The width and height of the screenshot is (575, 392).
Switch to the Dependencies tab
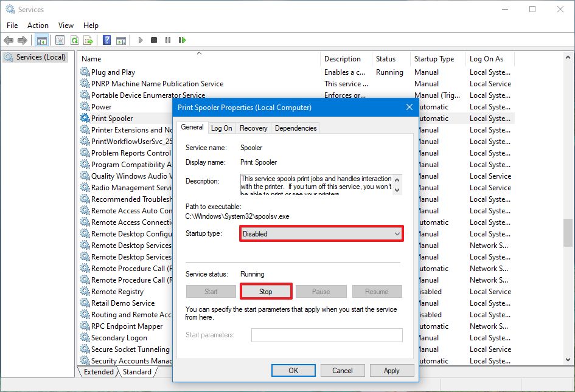296,128
